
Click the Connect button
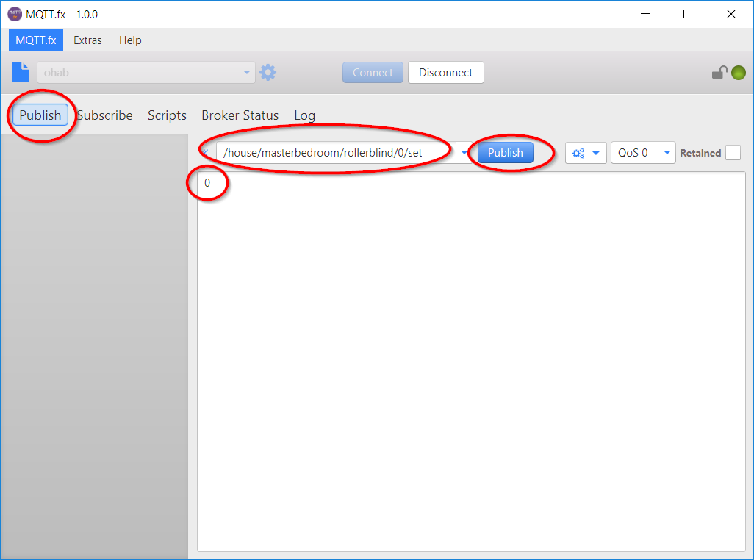373,73
